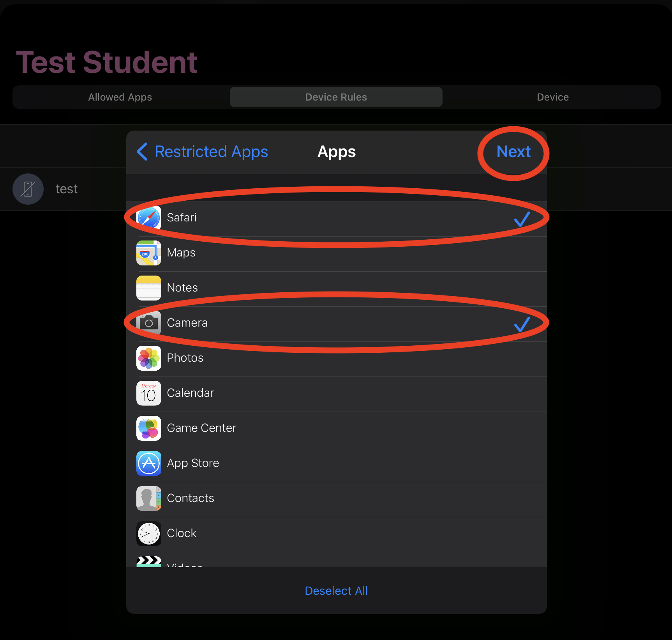The width and height of the screenshot is (672, 640).
Task: Click Next to continue
Action: click(513, 152)
